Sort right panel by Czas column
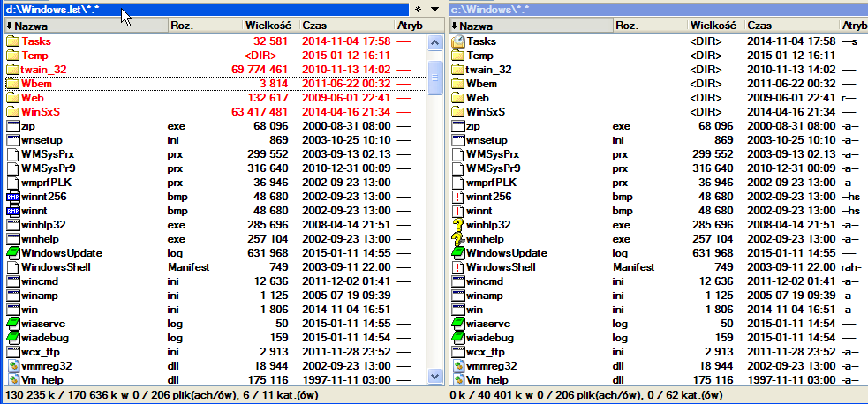 (791, 26)
